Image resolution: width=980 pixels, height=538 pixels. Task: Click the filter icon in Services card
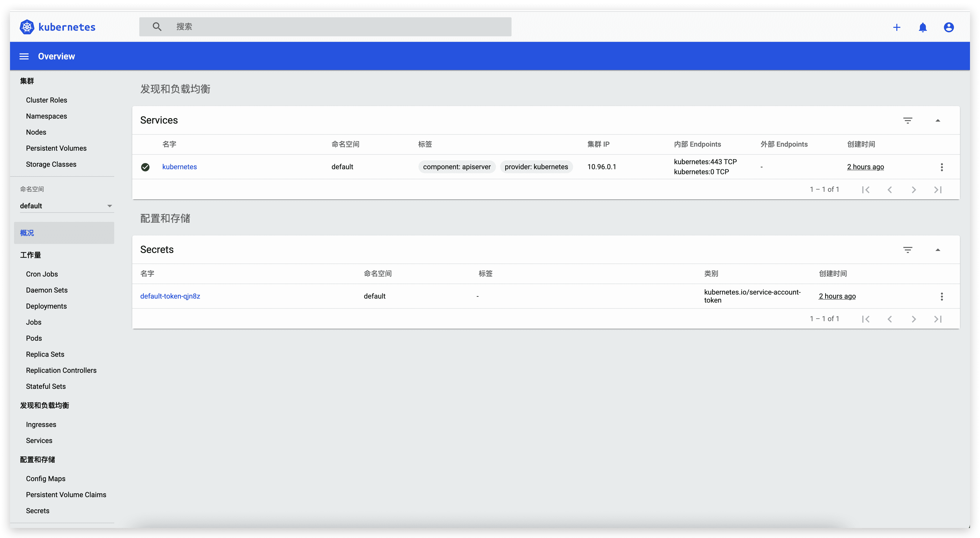pos(908,120)
